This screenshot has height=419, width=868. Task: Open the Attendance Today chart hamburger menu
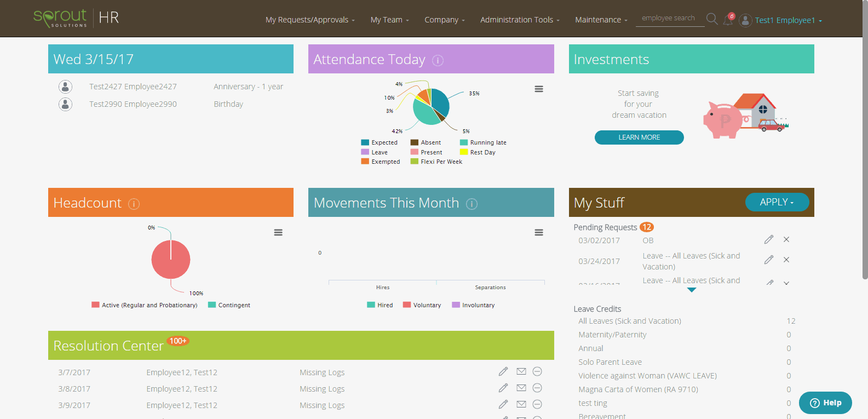point(539,89)
